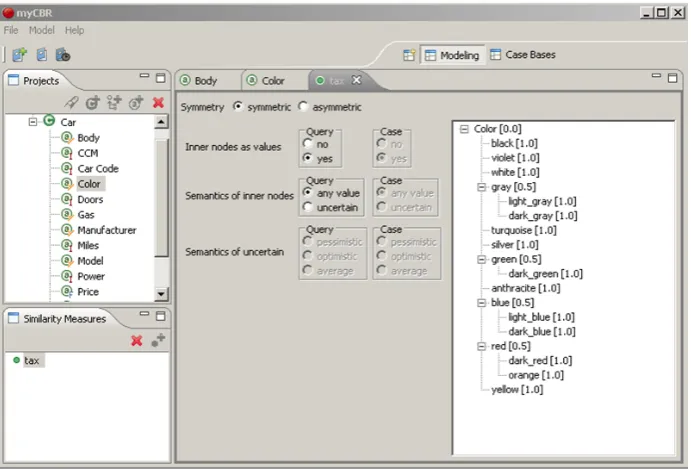Select the light_blue [1.0] node
This screenshot has width=691, height=470.
tap(542, 317)
